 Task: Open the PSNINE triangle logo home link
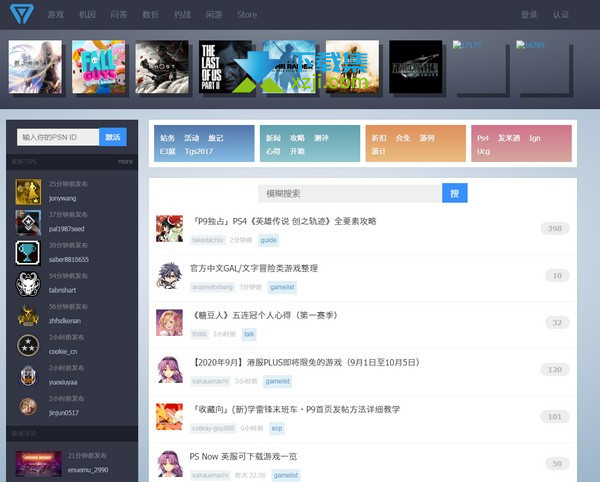22,14
